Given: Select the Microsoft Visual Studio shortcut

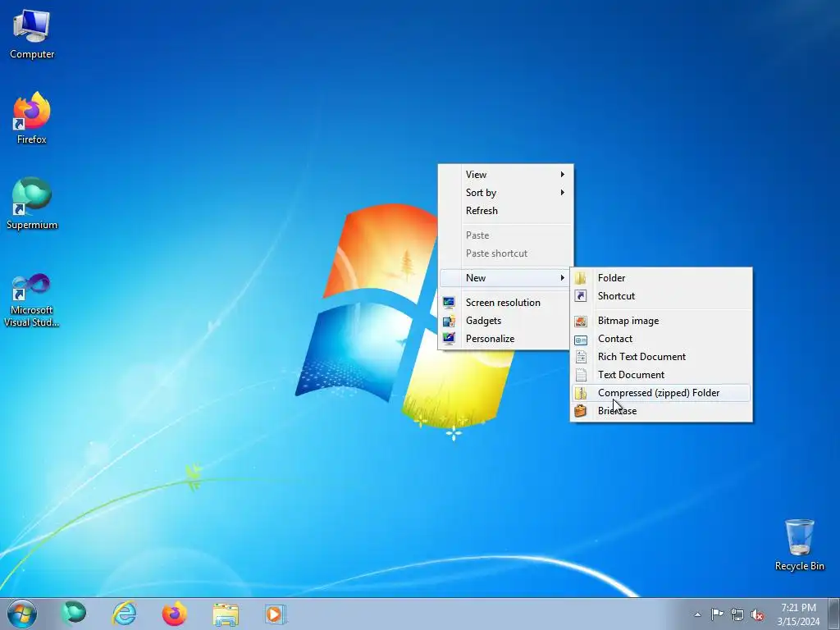Looking at the screenshot, I should [32, 300].
